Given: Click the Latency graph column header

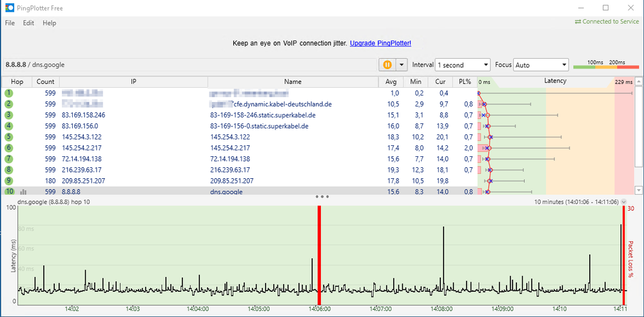Looking at the screenshot, I should click(555, 81).
